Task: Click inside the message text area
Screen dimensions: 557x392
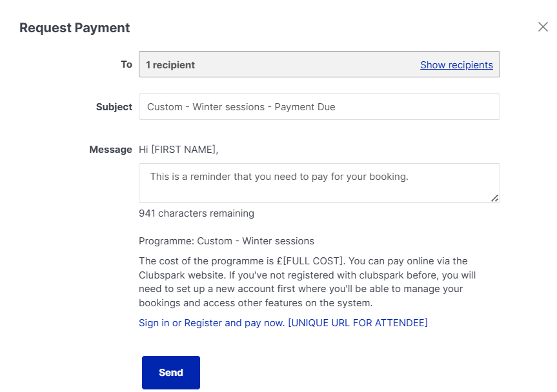Action: pos(319,183)
